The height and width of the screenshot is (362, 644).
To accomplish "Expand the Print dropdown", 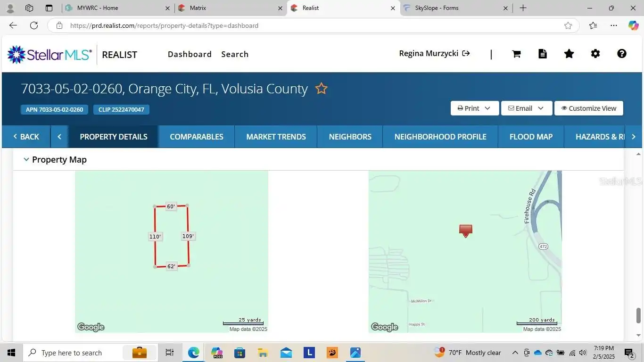I will click(x=474, y=108).
